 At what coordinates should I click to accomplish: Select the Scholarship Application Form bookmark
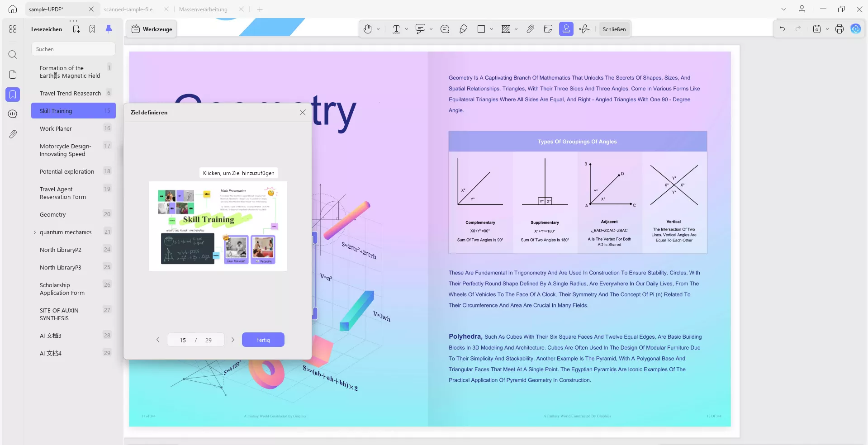[x=73, y=289]
